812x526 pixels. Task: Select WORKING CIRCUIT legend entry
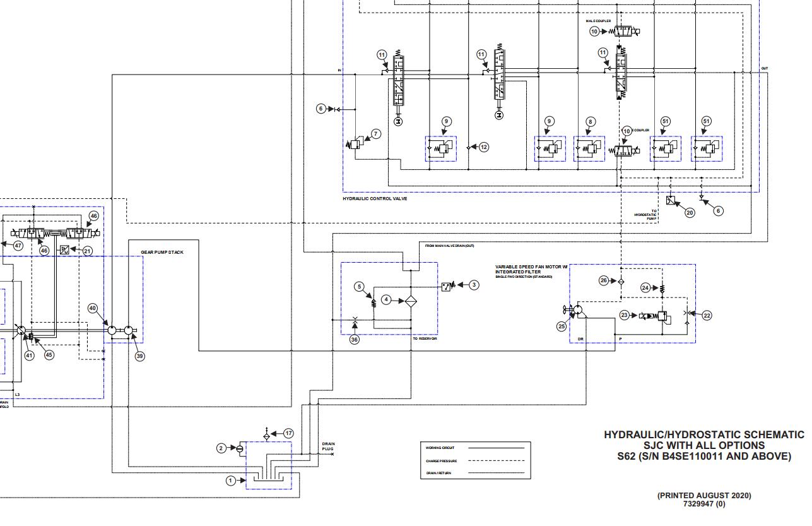(x=442, y=448)
